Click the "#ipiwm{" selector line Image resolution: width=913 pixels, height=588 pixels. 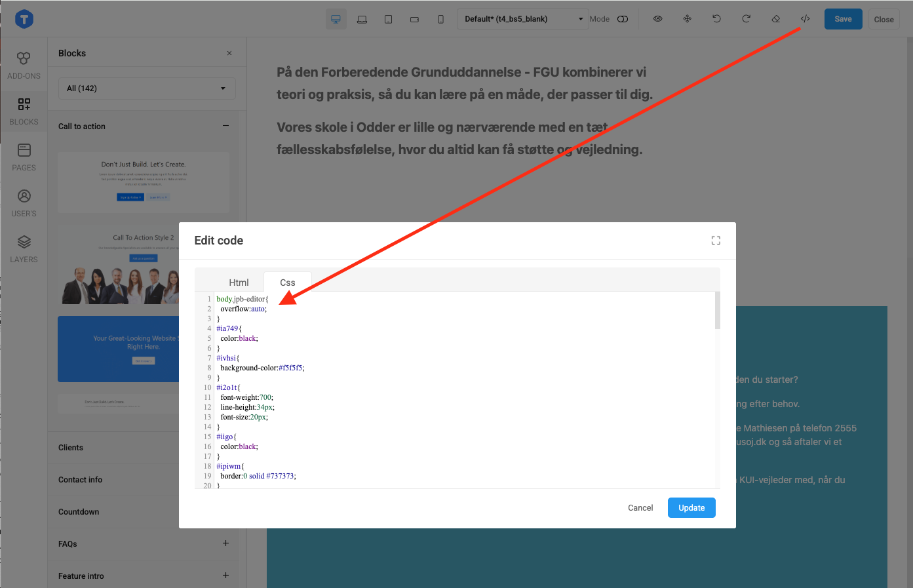[230, 466]
